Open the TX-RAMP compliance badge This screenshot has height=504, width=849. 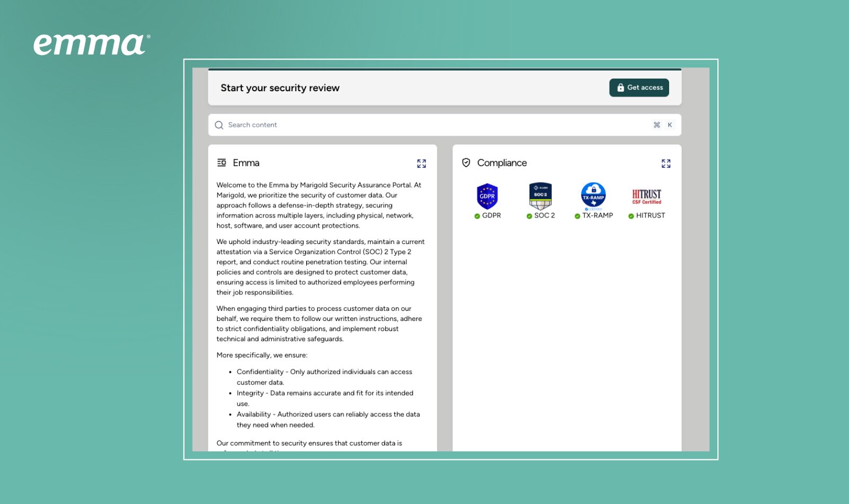(593, 196)
